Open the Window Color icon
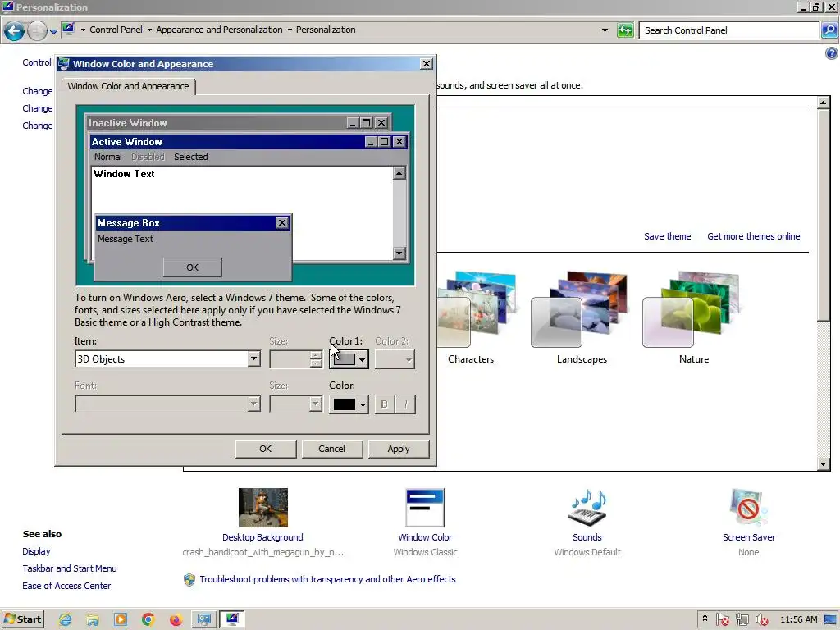Viewport: 840px width, 630px height. (x=425, y=507)
